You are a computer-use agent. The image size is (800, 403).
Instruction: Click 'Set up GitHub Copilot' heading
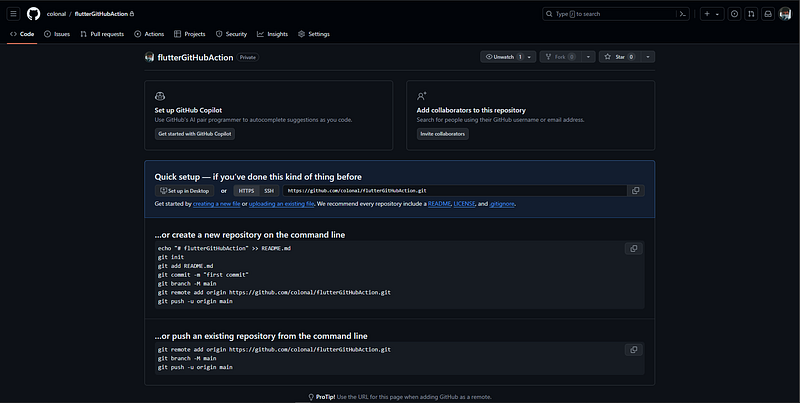click(188, 110)
